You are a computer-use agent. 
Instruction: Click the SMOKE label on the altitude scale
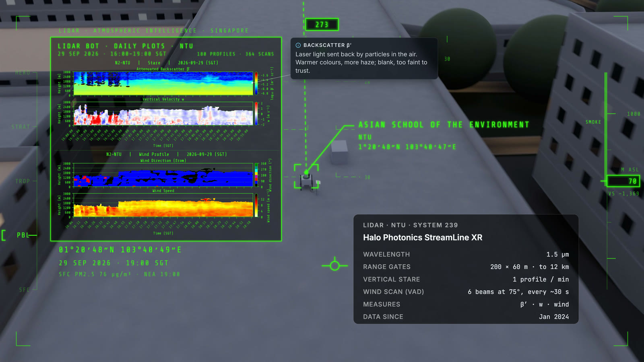(x=593, y=122)
